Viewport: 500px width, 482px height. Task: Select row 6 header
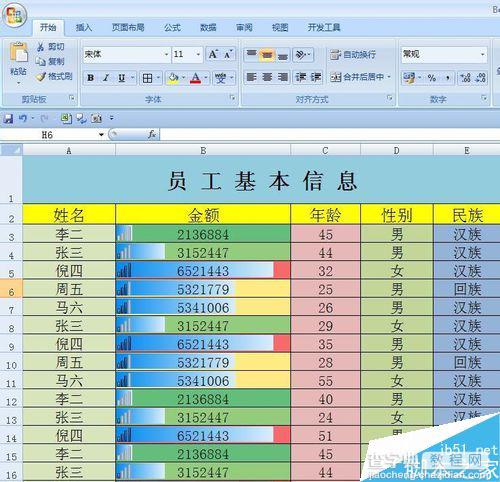[x=11, y=289]
